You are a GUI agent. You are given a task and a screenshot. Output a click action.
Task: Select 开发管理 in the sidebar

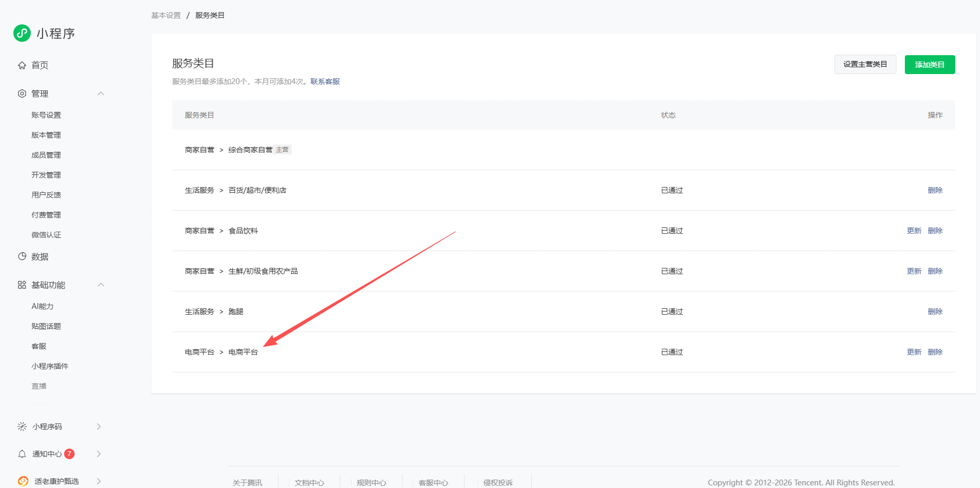pos(46,175)
